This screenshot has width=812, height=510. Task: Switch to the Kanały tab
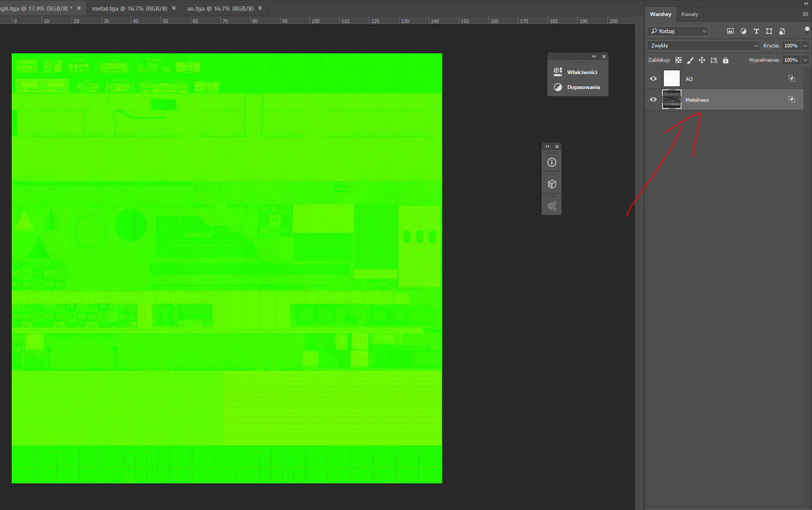point(689,14)
